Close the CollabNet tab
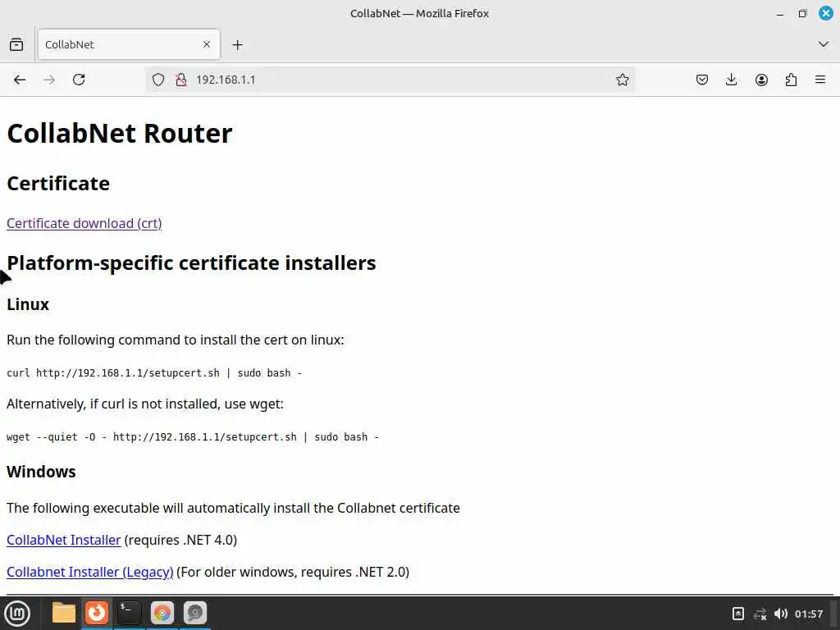840x630 pixels. (x=207, y=44)
